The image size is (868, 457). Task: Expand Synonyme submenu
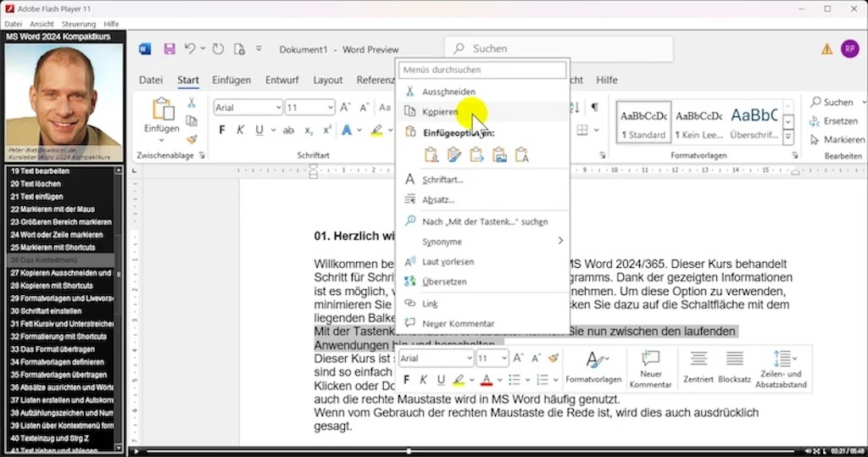484,242
